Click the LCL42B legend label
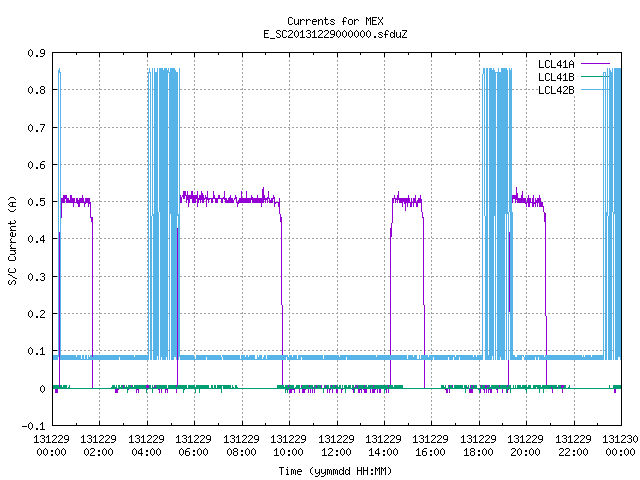 tap(556, 90)
